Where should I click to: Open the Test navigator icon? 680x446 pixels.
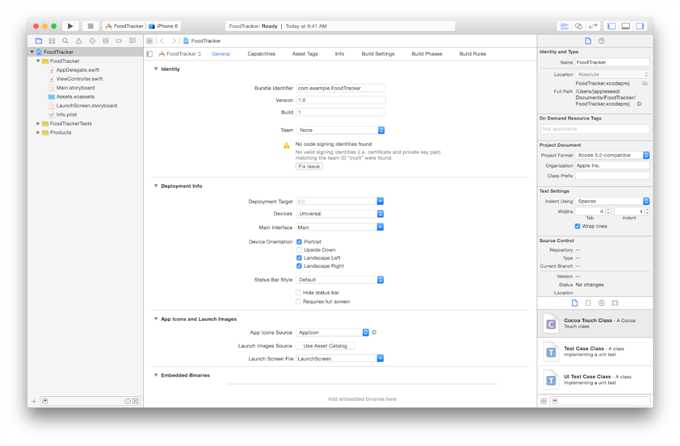(92, 41)
